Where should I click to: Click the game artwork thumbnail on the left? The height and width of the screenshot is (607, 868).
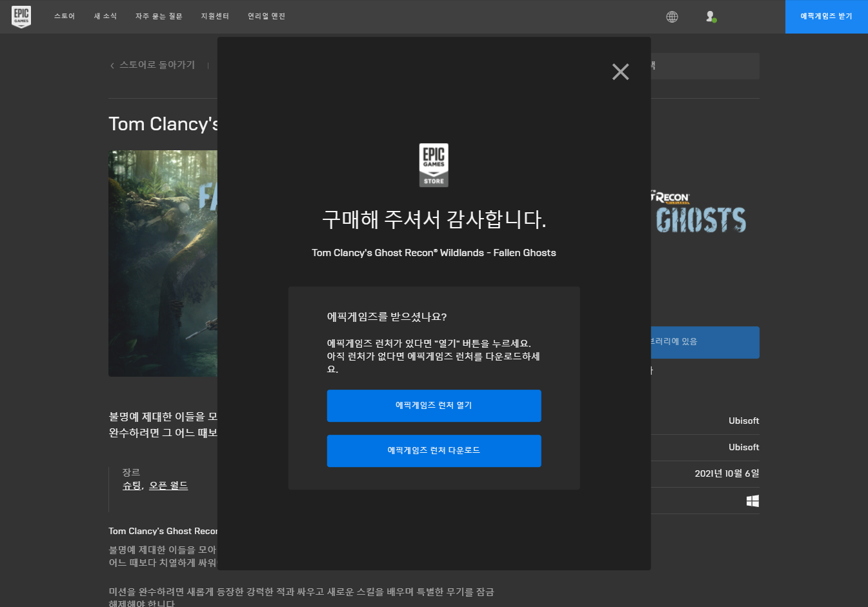click(163, 263)
